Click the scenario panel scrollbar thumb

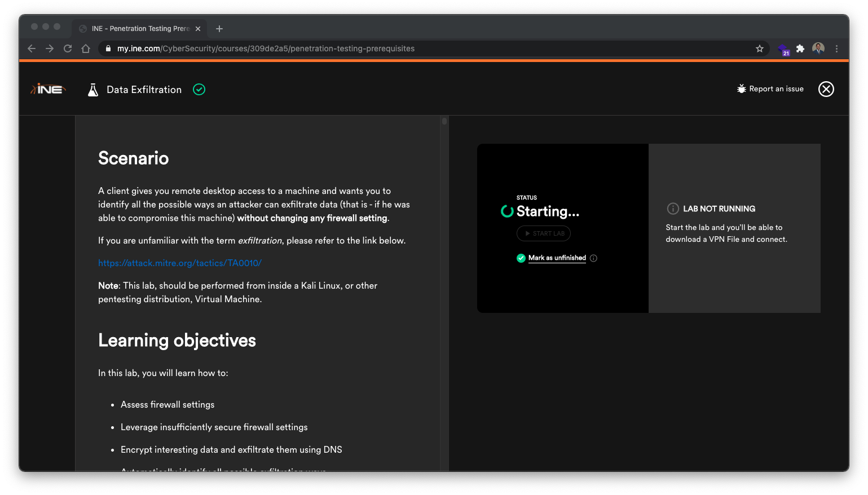point(444,121)
